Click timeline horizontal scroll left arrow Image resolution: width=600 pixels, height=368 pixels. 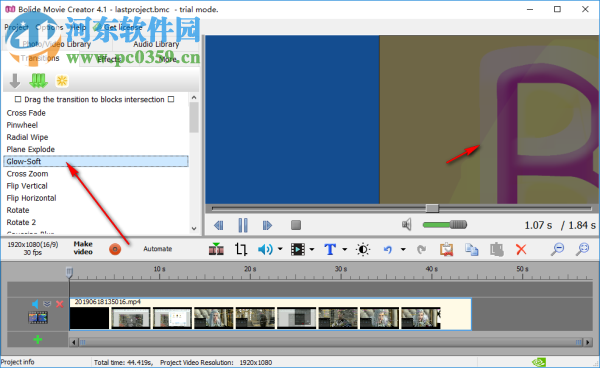tap(74, 342)
